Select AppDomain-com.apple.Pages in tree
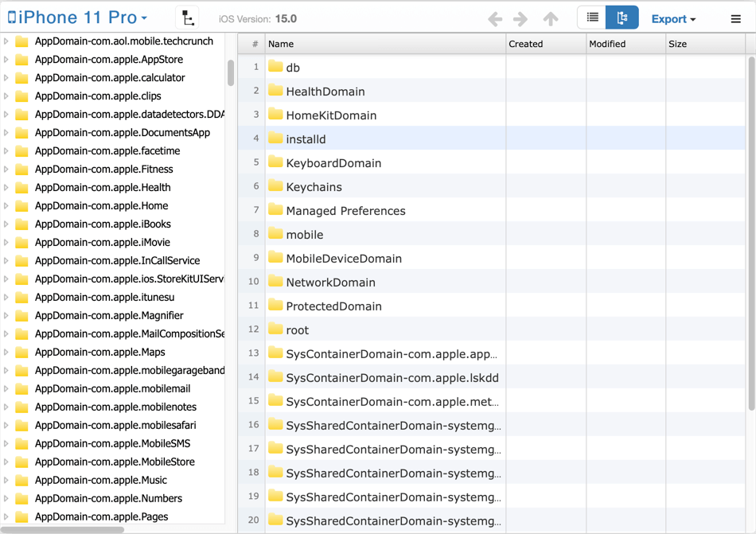 coord(101,517)
